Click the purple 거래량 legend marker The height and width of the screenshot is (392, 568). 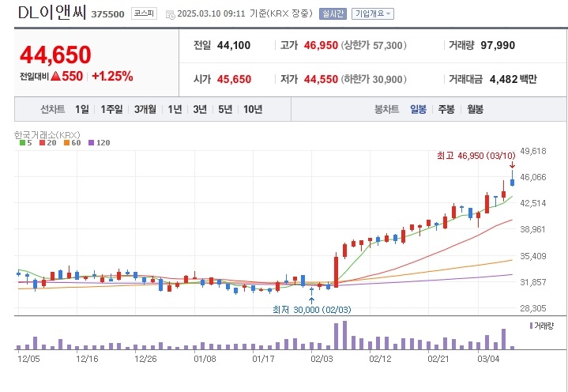coord(531,326)
